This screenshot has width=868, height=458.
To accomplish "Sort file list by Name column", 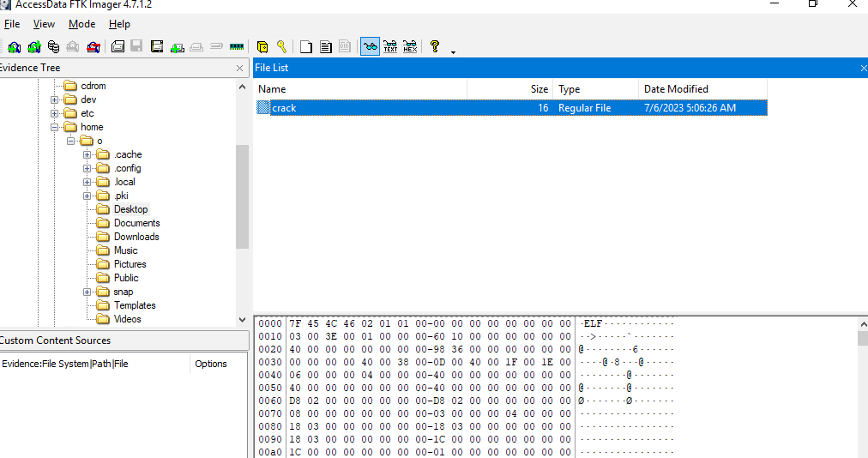I will point(360,89).
